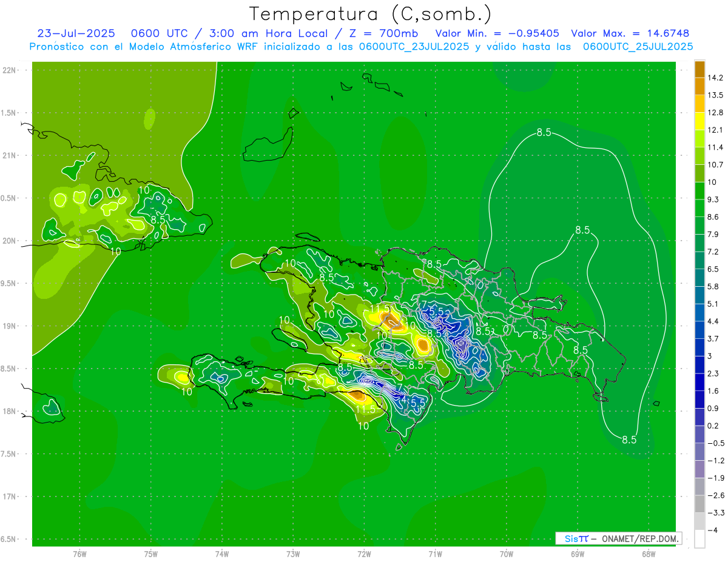Click the "Valor Max. = 14.6748" value

point(630,33)
